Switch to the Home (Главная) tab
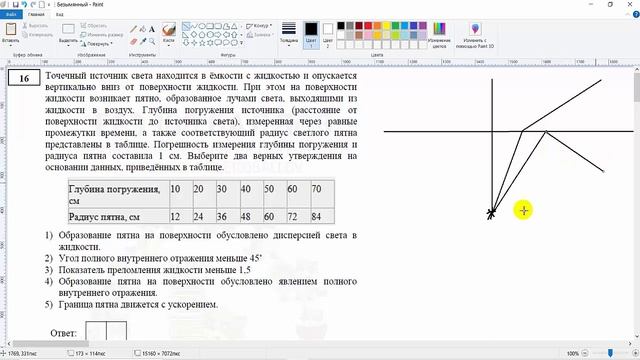The width and height of the screenshot is (640, 360). coord(36,14)
